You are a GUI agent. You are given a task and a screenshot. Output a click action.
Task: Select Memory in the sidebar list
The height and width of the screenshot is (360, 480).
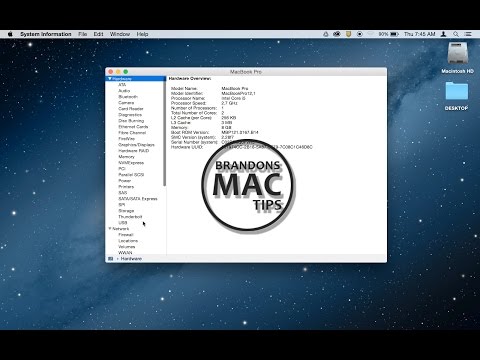tap(126, 157)
